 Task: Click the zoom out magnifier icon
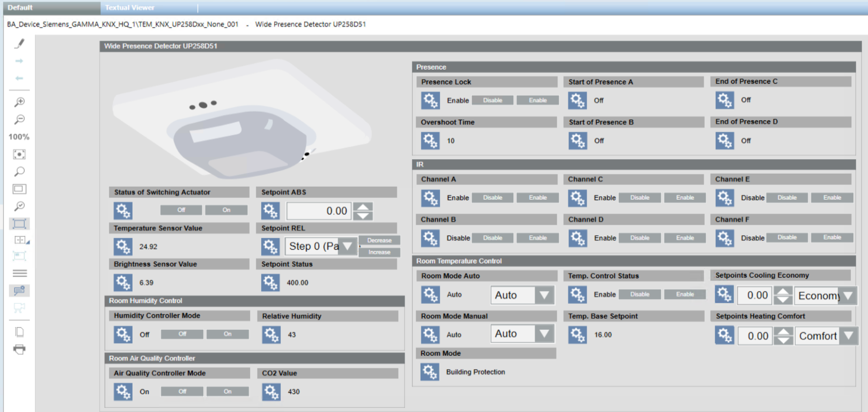19,120
